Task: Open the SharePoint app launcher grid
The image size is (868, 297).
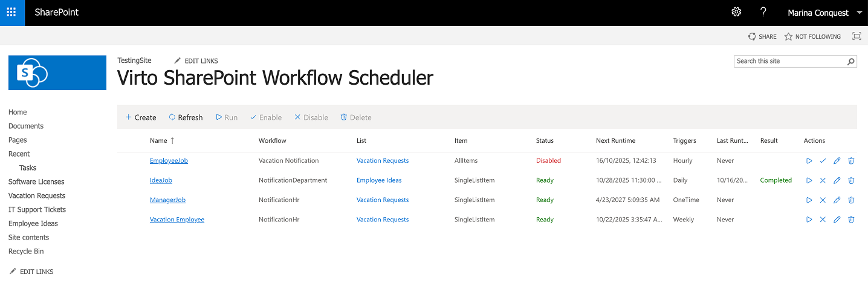Action: click(11, 12)
